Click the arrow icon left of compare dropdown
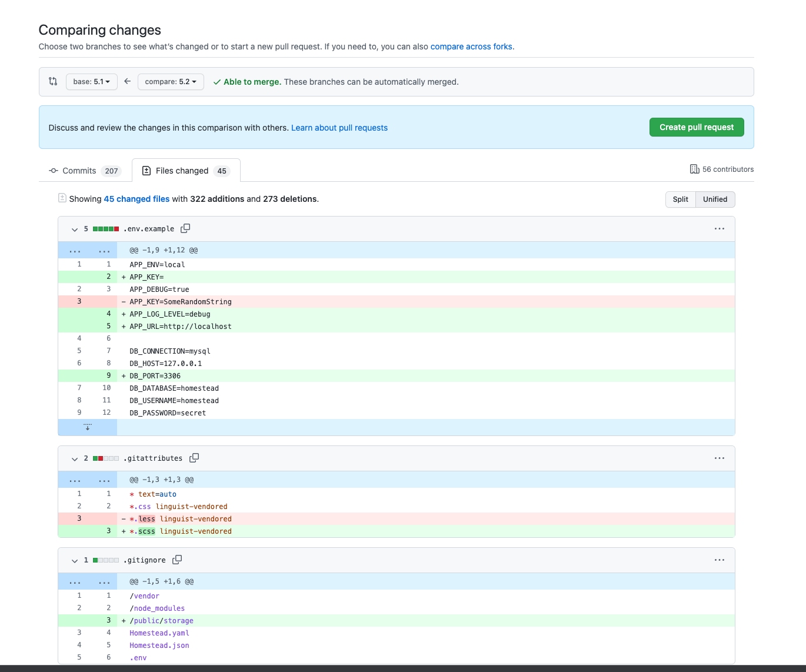Screen dimensions: 806x672 127,81
